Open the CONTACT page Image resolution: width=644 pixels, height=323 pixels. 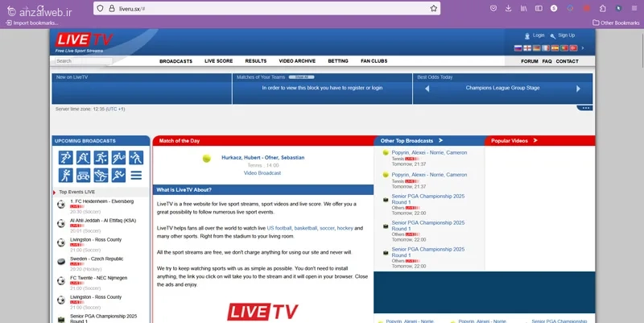click(x=568, y=61)
